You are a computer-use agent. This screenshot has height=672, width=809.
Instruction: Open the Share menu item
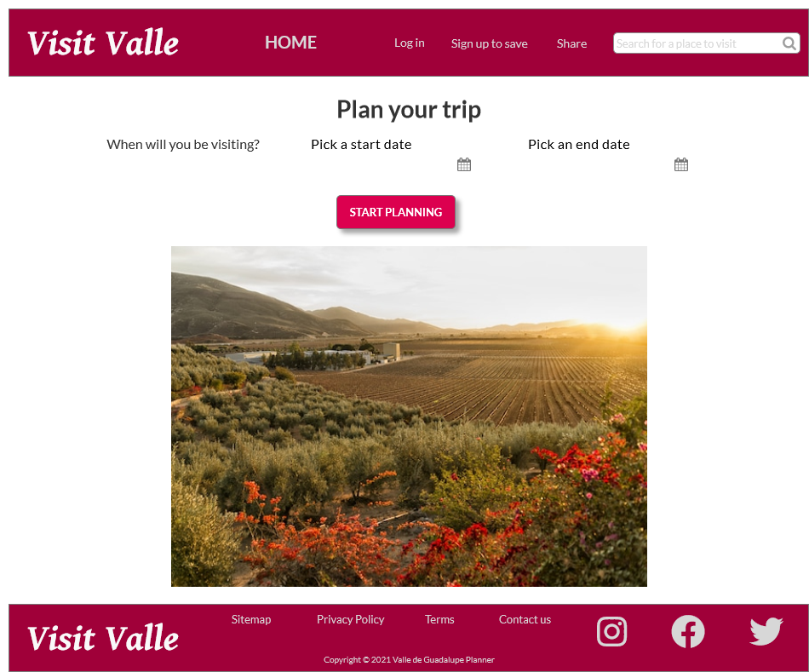pos(571,43)
